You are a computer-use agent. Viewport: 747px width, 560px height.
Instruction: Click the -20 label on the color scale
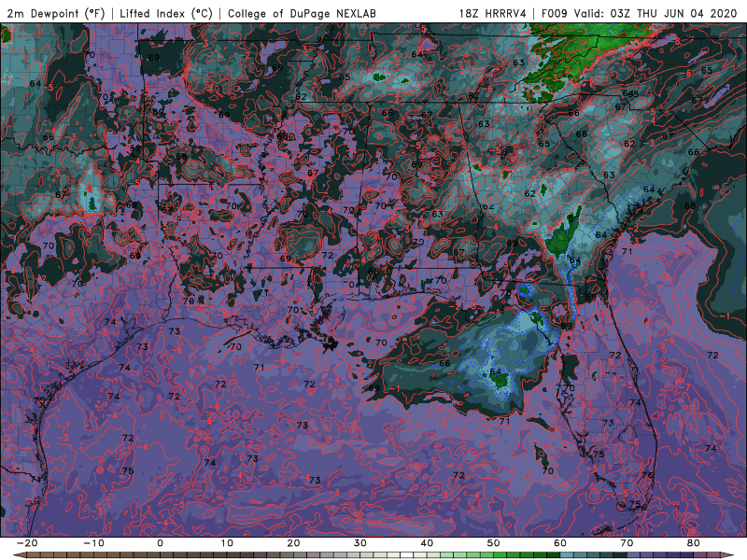pyautogui.click(x=27, y=543)
